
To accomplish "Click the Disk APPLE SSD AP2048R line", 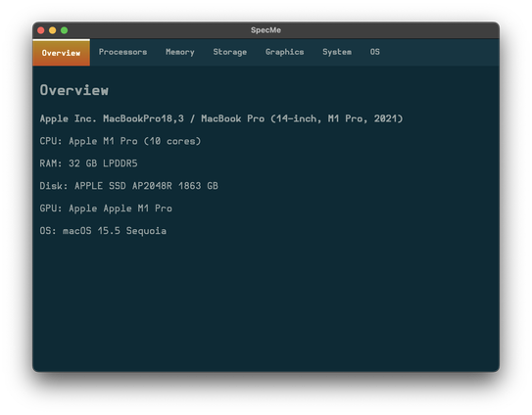I will coord(129,186).
